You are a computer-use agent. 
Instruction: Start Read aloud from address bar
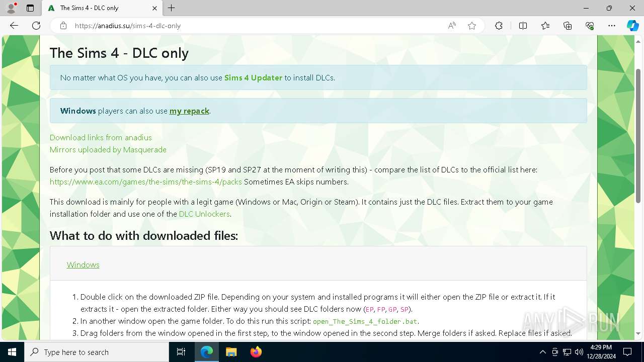452,26
